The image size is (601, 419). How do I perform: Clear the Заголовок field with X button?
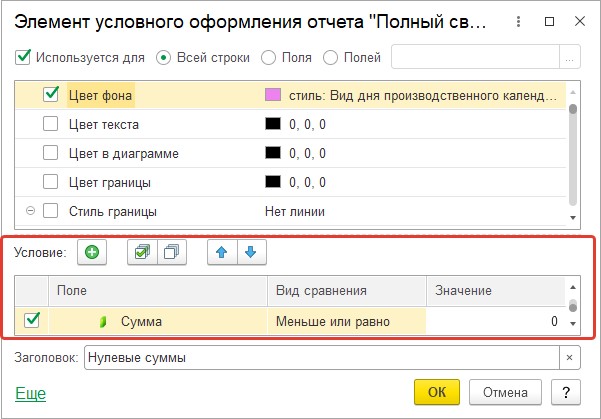pyautogui.click(x=570, y=358)
